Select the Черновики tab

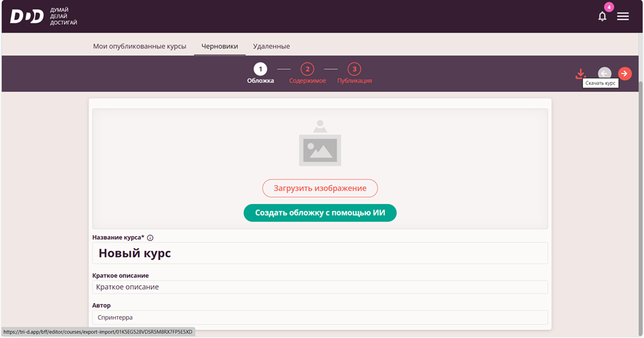(219, 46)
